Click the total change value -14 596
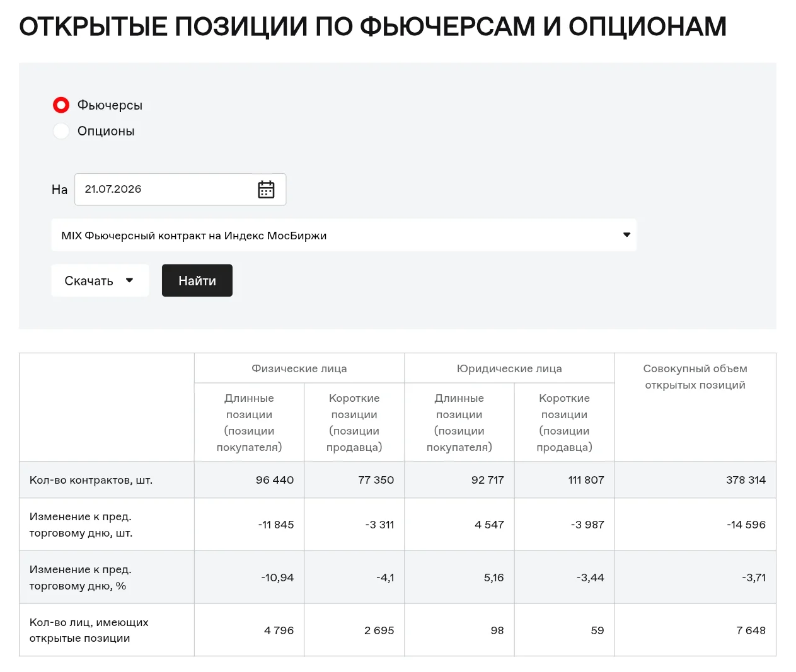 [x=746, y=525]
